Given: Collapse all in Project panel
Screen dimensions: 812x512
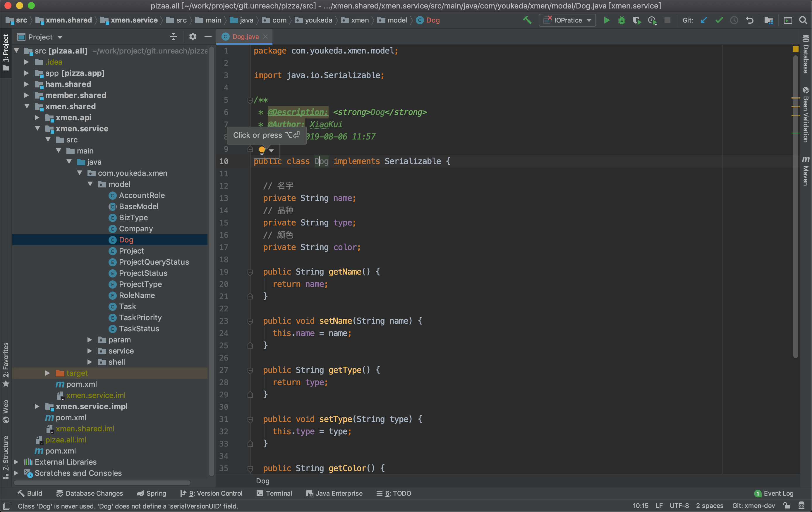Looking at the screenshot, I should pos(173,37).
